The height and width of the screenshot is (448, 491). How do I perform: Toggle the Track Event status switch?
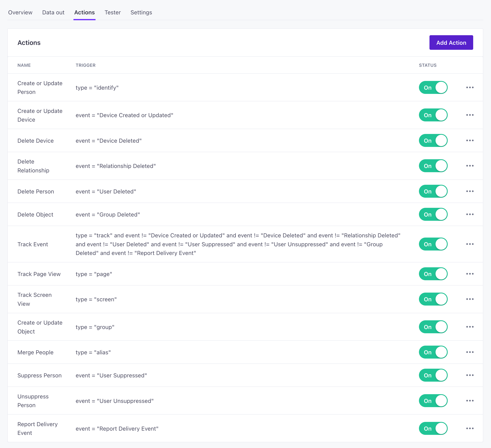tap(433, 244)
